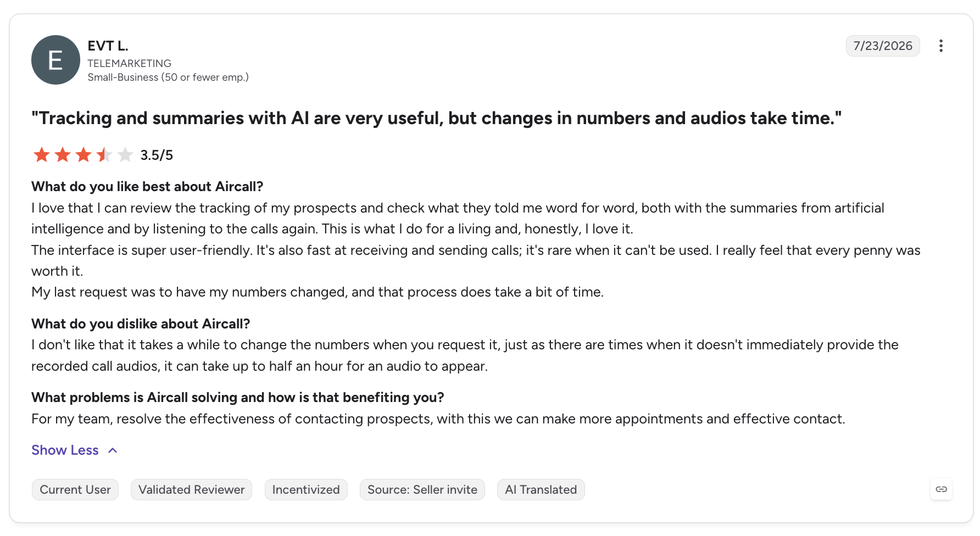Click the review title about tracking and summaries
This screenshot has width=980, height=536.
(x=437, y=118)
